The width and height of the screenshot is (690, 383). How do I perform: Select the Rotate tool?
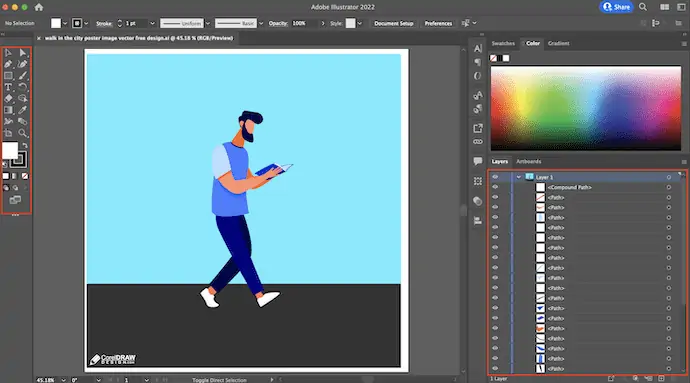point(22,87)
